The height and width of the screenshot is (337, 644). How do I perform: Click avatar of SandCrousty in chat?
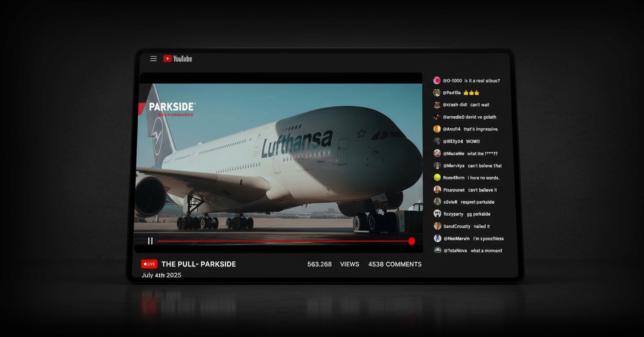pos(437,226)
